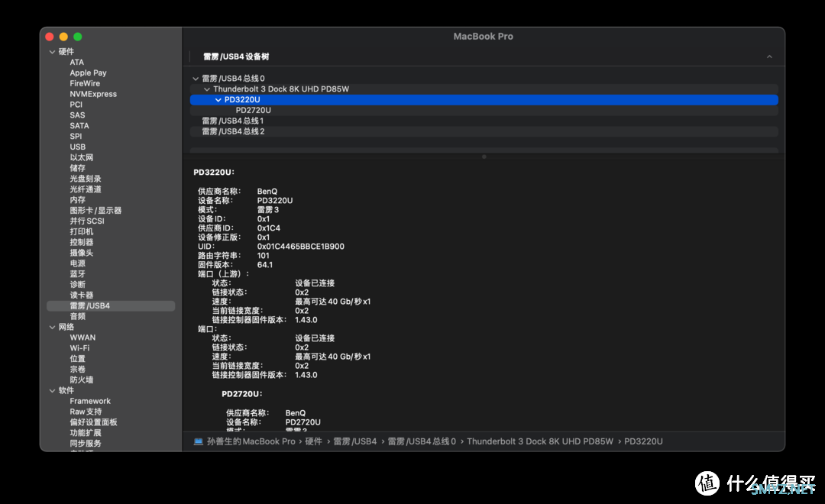Image resolution: width=825 pixels, height=504 pixels.
Task: Select WWAN in the sidebar
Action: 82,338
